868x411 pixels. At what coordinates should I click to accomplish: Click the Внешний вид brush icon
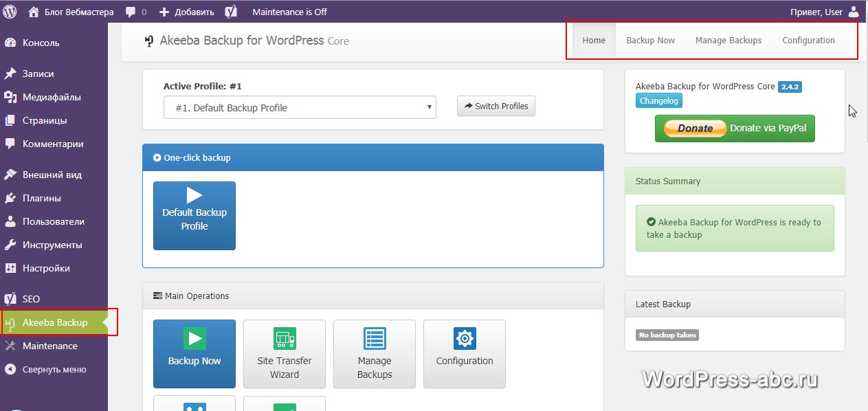coord(10,175)
